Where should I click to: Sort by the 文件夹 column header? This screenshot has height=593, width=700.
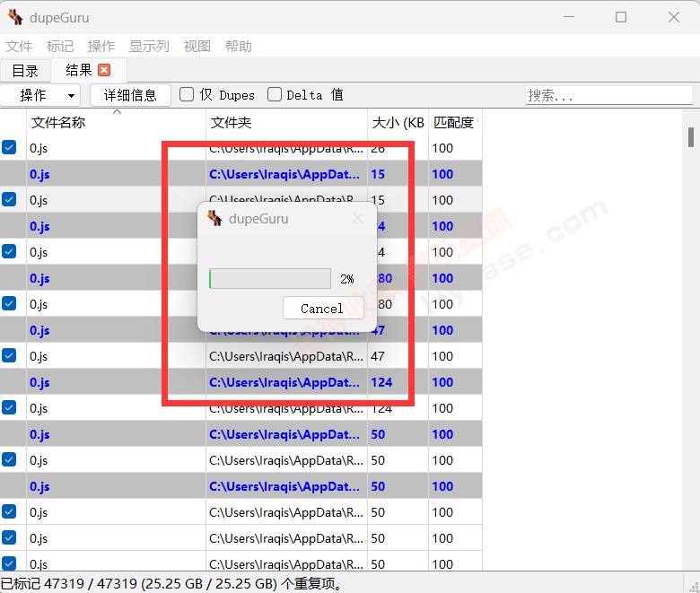286,122
